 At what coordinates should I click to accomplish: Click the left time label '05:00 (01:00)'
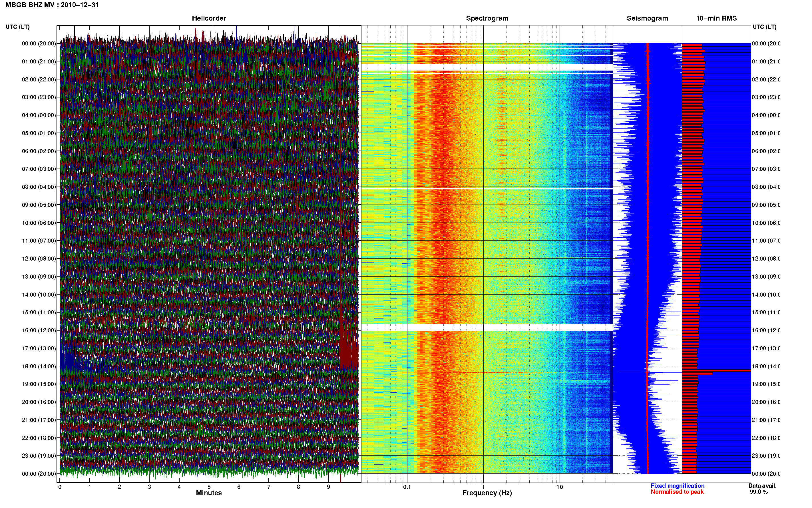[39, 133]
